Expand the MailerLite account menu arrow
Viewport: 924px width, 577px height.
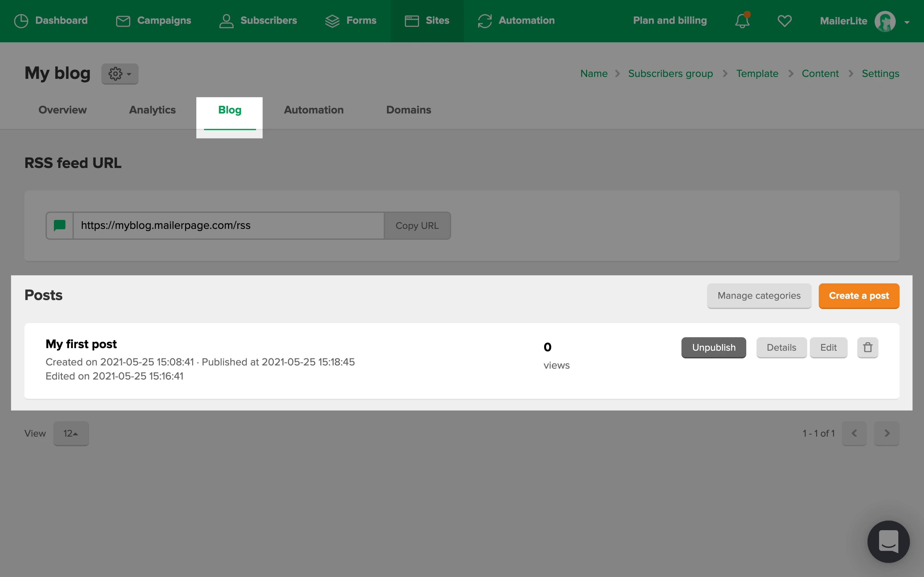907,22
